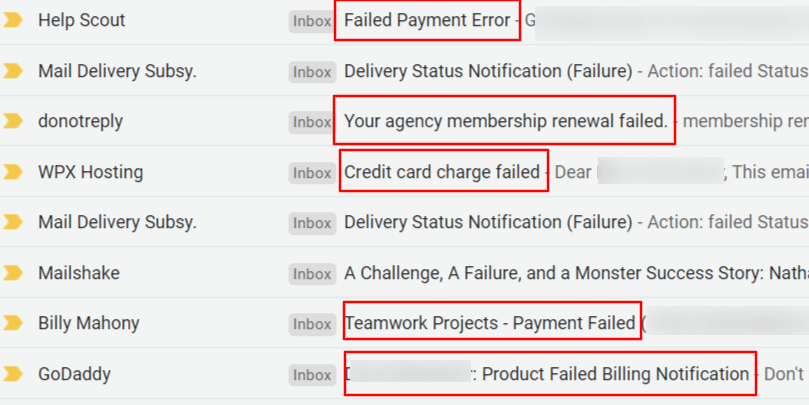Screen dimensions: 809x405
Task: Click Inbox label on Mailshake email
Action: click(x=312, y=274)
